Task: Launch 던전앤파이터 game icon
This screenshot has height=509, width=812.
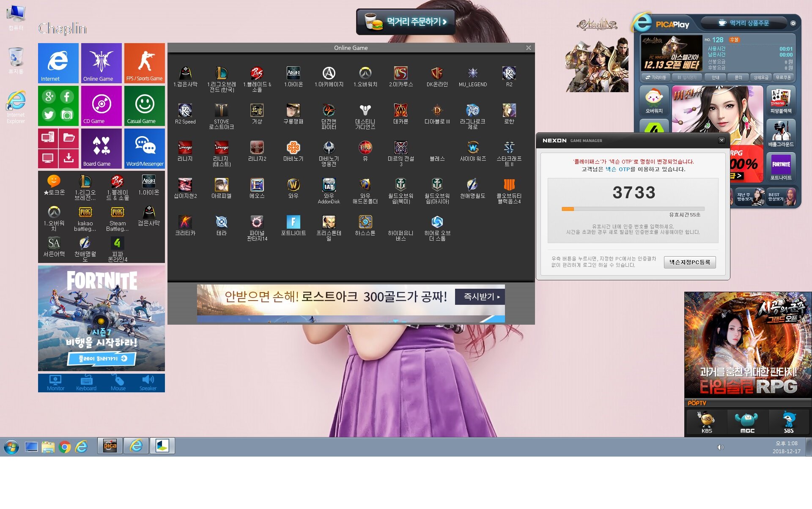Action: (329, 116)
